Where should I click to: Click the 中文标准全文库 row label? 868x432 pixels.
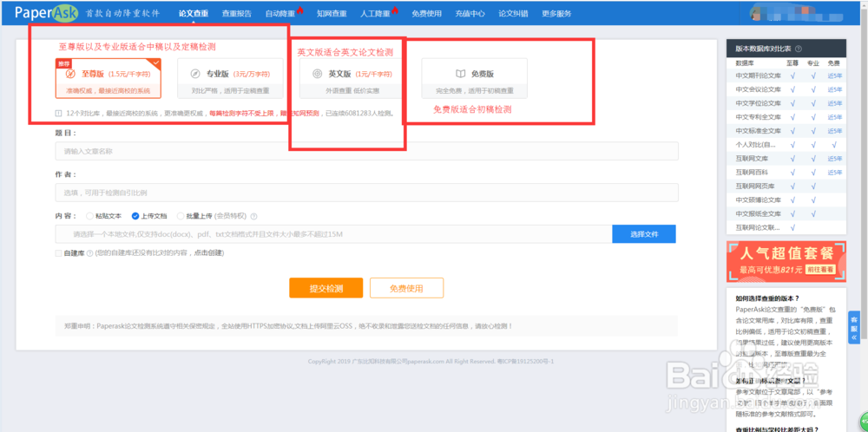(758, 131)
